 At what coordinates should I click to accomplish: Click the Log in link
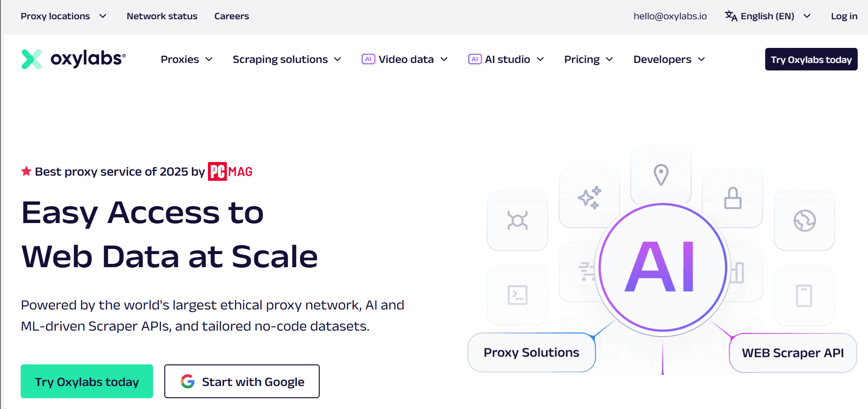844,16
